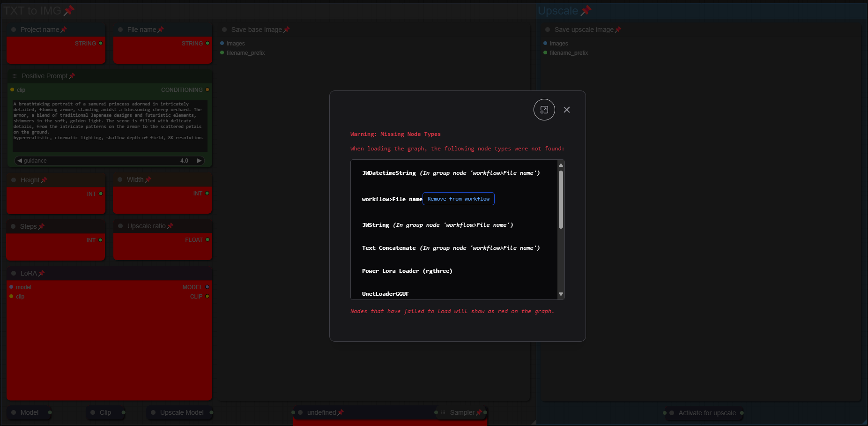The image size is (868, 426).
Task: Toggle collapse dot on Save upscale image node
Action: (x=548, y=30)
